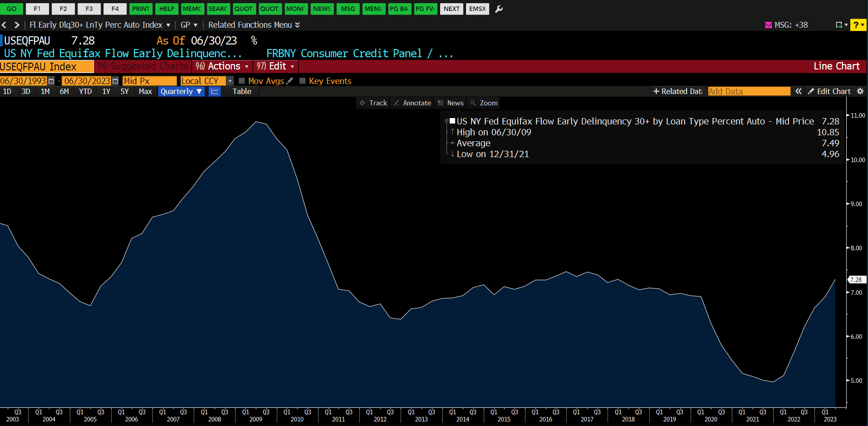Viewport: 868px width, 426px height.
Task: Open the 96) Actions dropdown menu
Action: click(x=222, y=66)
